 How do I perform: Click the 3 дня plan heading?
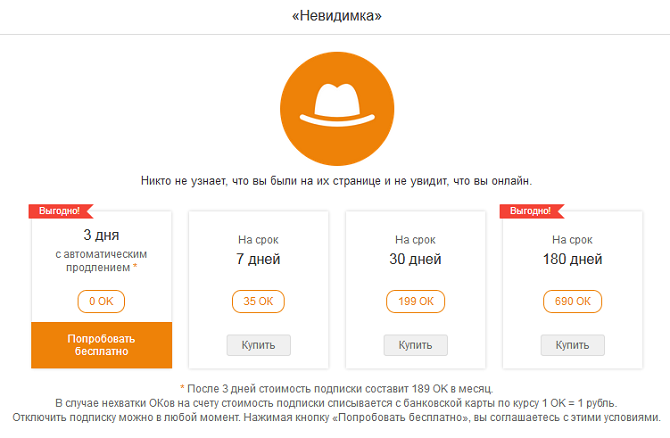[x=101, y=235]
